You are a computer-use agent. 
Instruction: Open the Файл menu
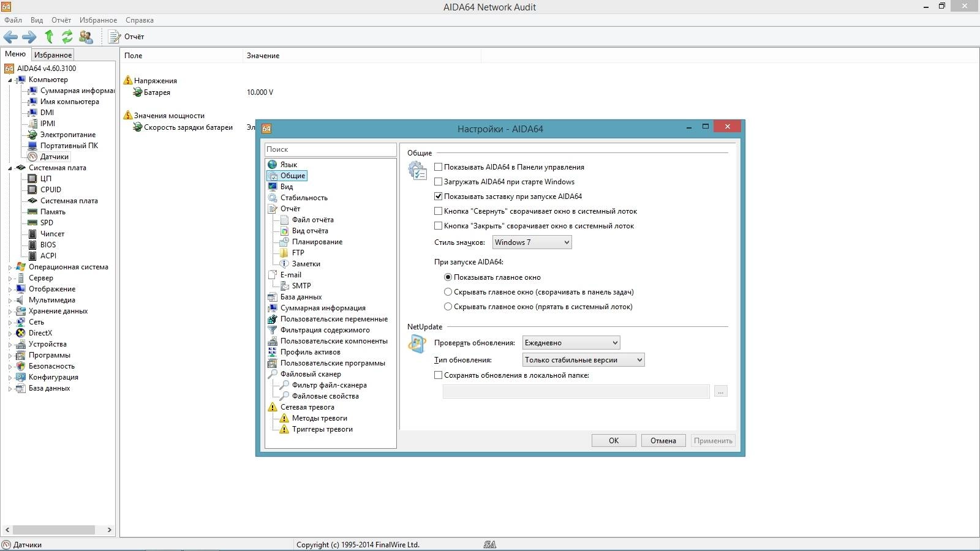tap(13, 20)
